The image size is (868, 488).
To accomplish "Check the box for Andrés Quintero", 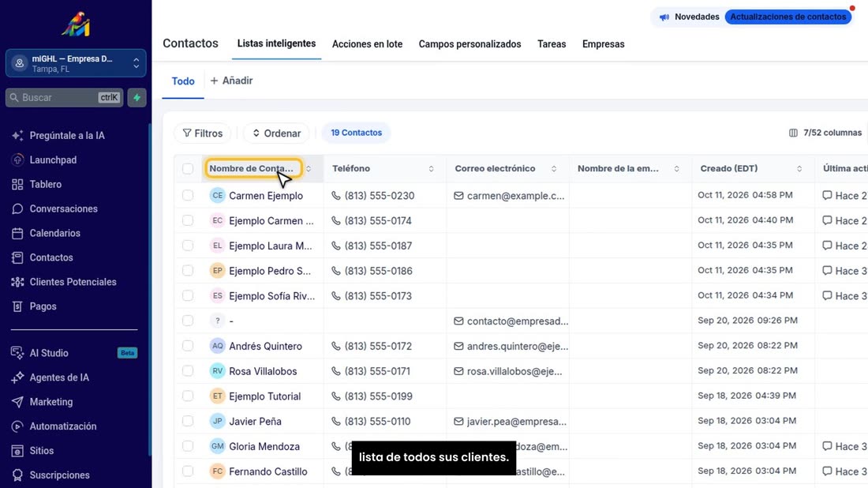I will click(188, 346).
